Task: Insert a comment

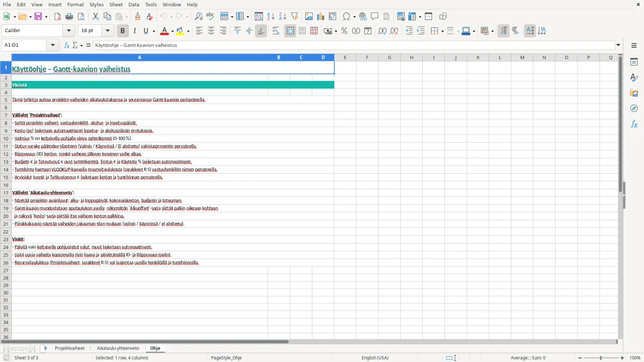Action: (375, 17)
